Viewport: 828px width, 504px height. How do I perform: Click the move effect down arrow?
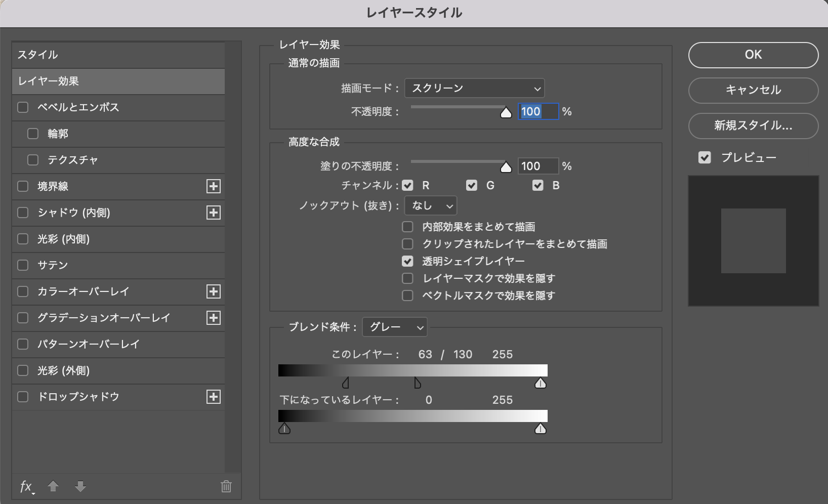tap(80, 487)
